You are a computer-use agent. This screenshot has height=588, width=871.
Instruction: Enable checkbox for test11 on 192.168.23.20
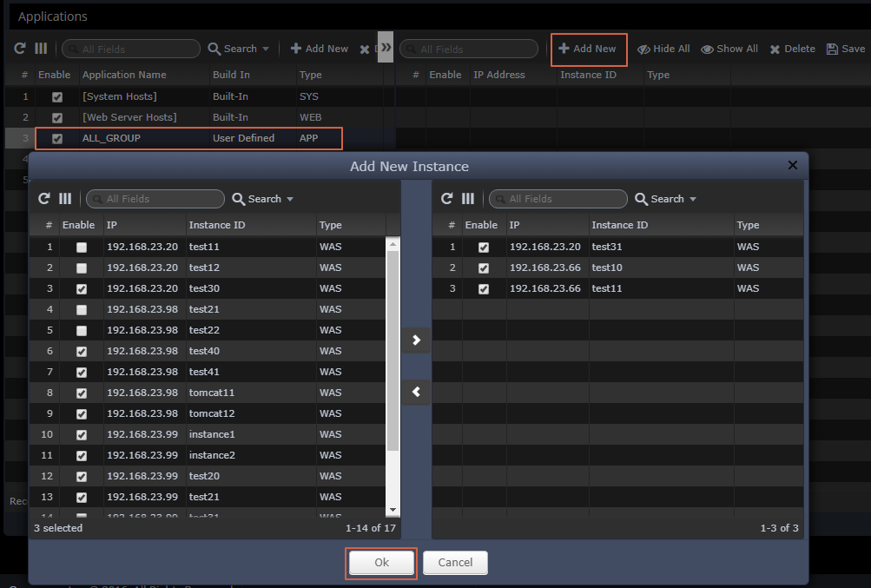pyautogui.click(x=82, y=248)
